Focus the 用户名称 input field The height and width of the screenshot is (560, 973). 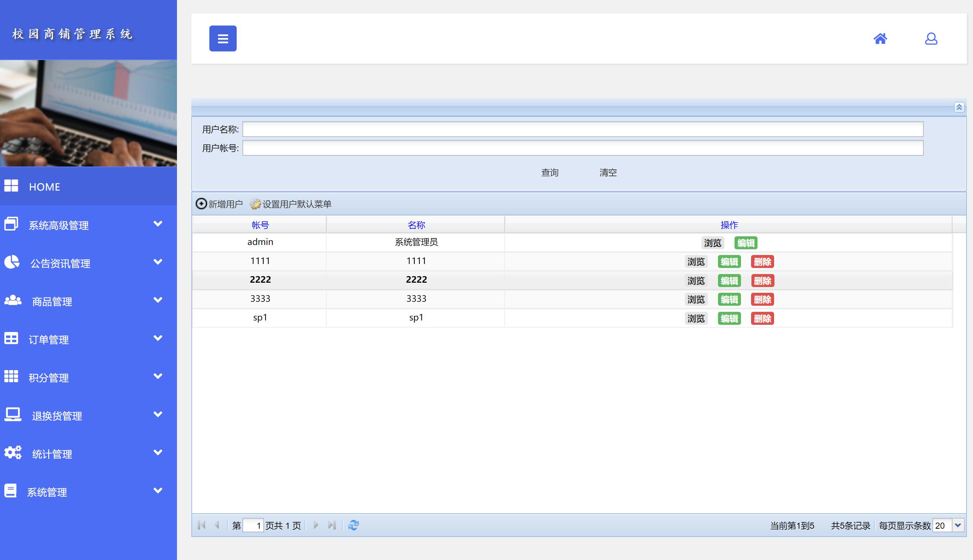(x=583, y=129)
